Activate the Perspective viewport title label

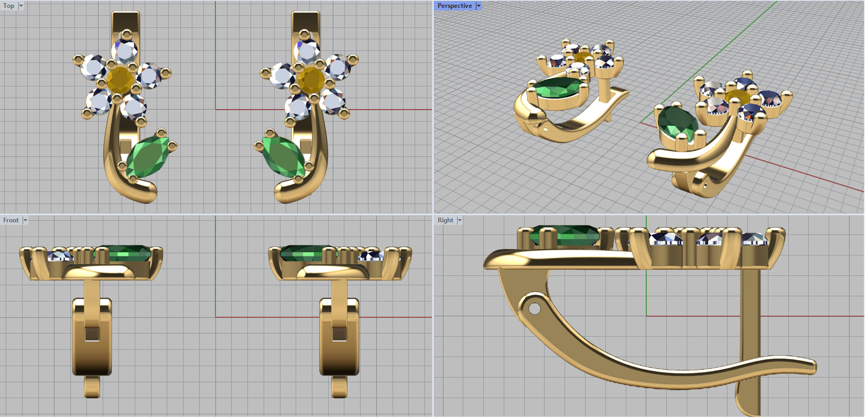coord(455,6)
